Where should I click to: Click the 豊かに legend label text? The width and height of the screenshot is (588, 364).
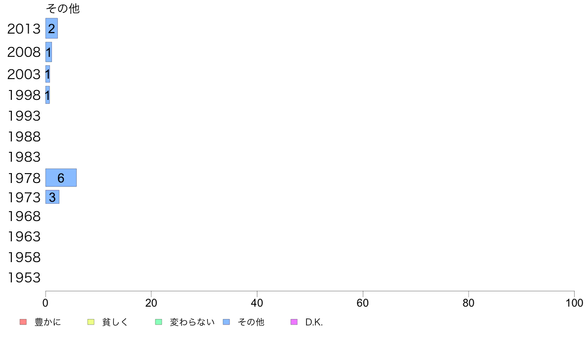pos(48,322)
